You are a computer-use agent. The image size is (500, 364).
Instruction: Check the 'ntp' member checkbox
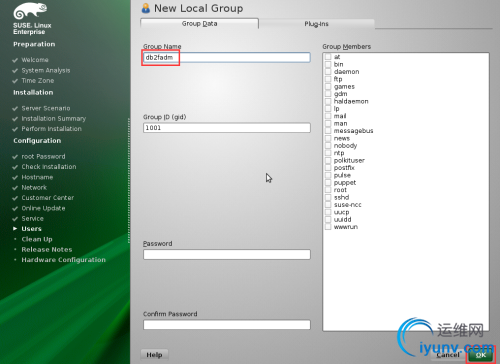point(328,153)
